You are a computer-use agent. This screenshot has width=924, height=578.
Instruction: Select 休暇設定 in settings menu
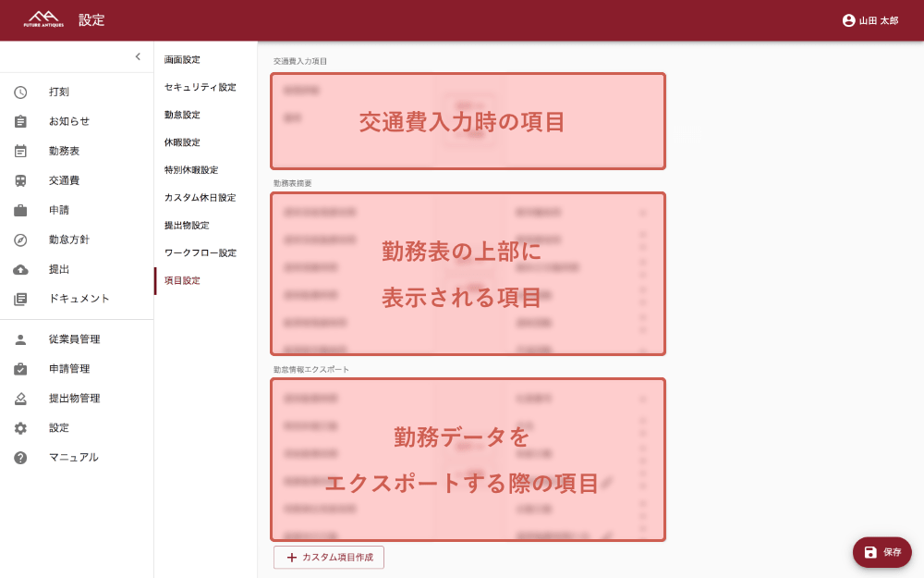point(182,142)
